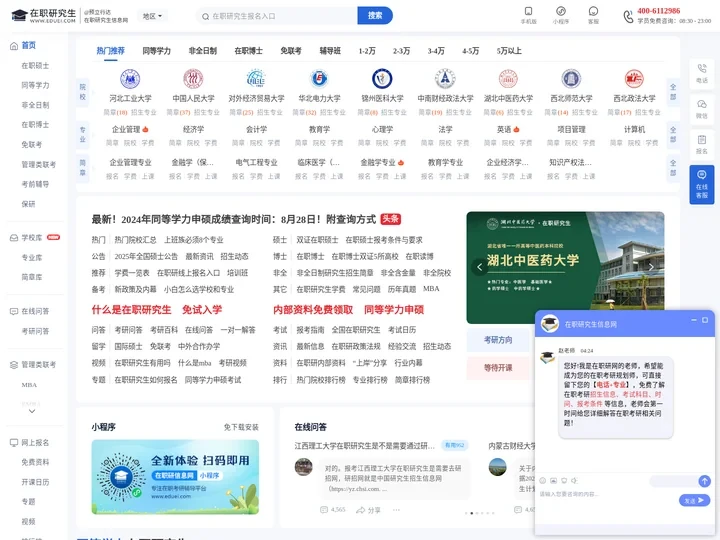Expand 全部 for the brochures row
This screenshot has width=720, height=540.
click(673, 167)
